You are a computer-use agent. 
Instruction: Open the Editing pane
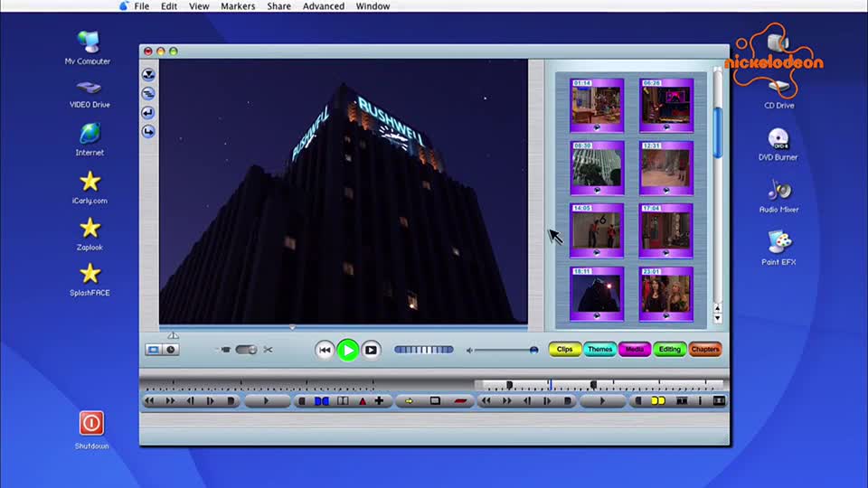(669, 349)
